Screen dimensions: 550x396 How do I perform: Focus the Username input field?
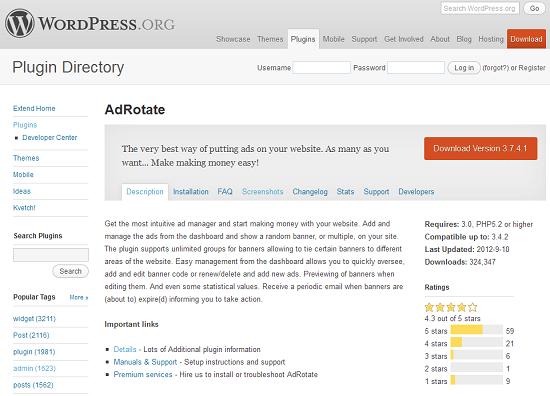pyautogui.click(x=322, y=68)
